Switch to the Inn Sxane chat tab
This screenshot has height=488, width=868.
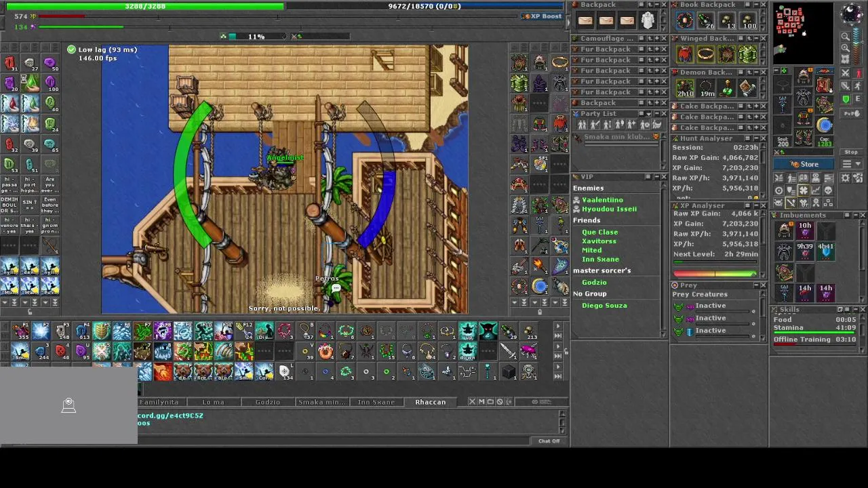[376, 402]
